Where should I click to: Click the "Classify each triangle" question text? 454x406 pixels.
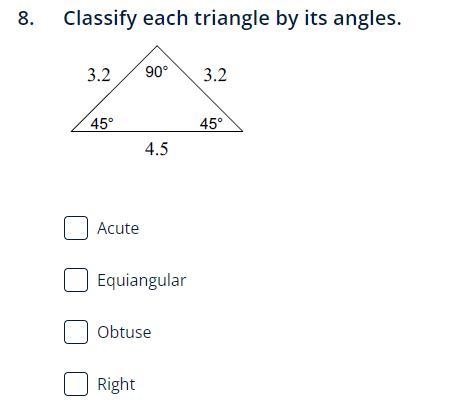(168, 18)
